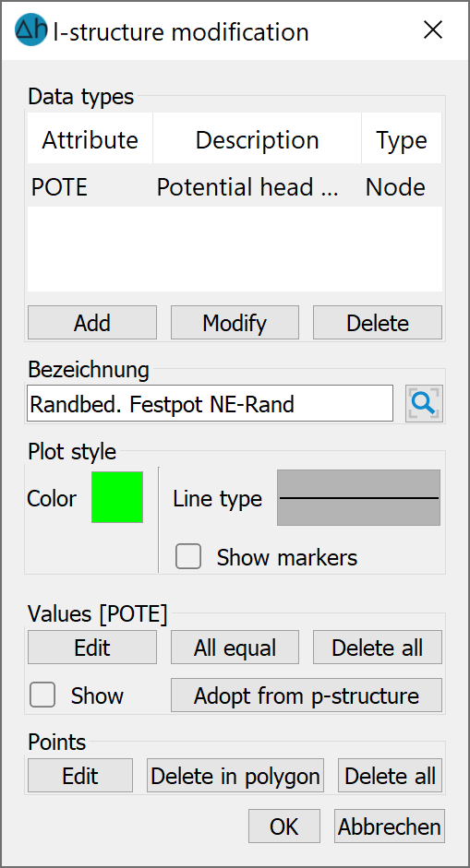This screenshot has height=868, width=470.
Task: Close the l-structure modification dialog
Action: pos(433,30)
